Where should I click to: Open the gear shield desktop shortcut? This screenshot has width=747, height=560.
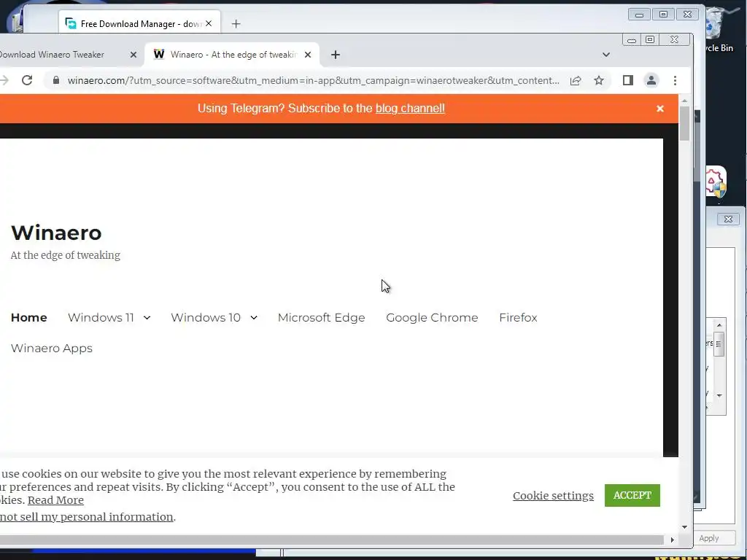(716, 182)
